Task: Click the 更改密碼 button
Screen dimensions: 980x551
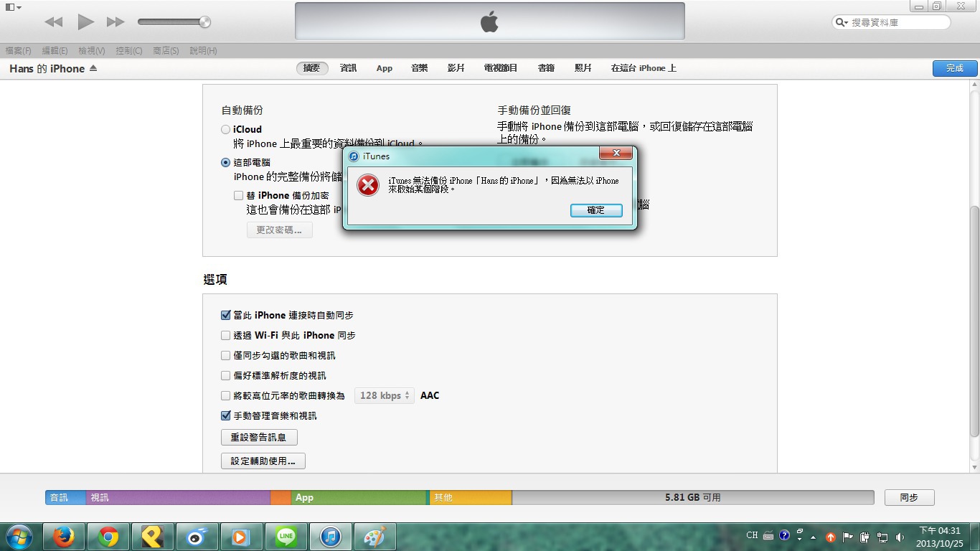Action: pyautogui.click(x=279, y=230)
